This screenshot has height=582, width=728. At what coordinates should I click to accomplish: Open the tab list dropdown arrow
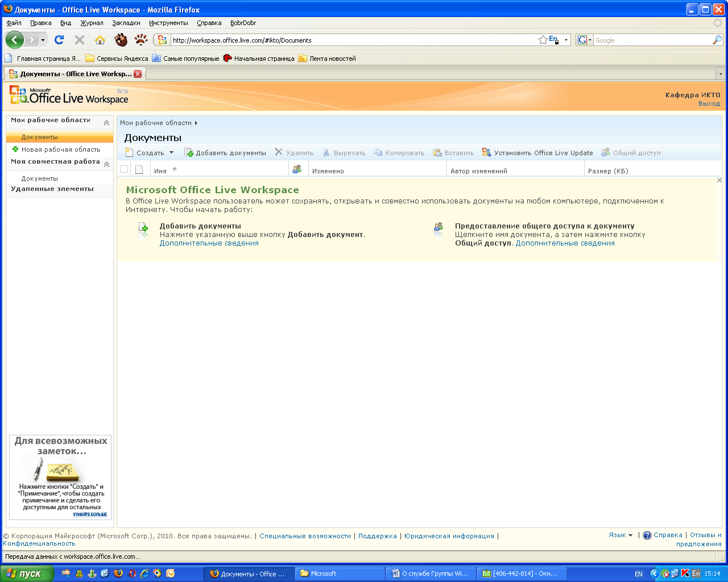(x=721, y=74)
